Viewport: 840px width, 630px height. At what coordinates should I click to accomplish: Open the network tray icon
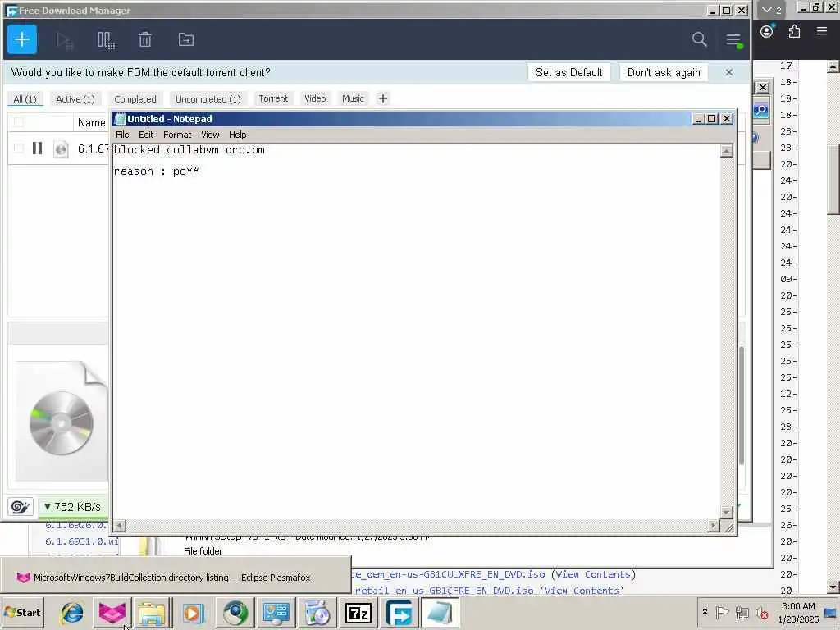point(742,612)
